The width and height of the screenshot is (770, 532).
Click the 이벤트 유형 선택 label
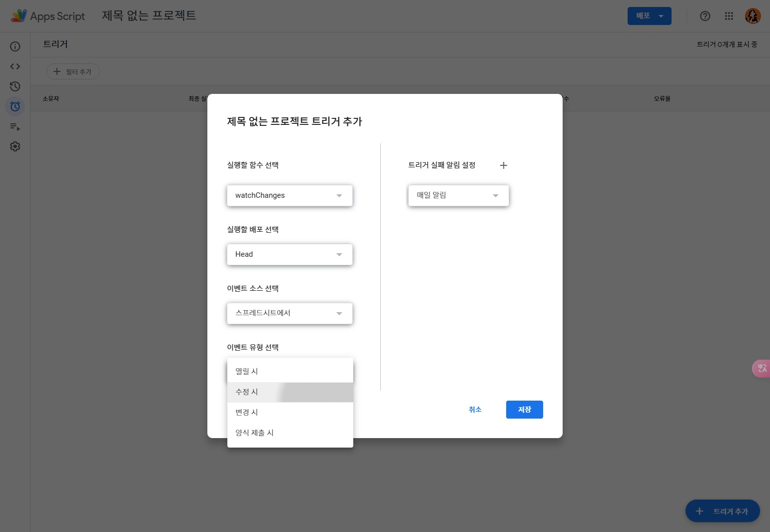coord(253,348)
